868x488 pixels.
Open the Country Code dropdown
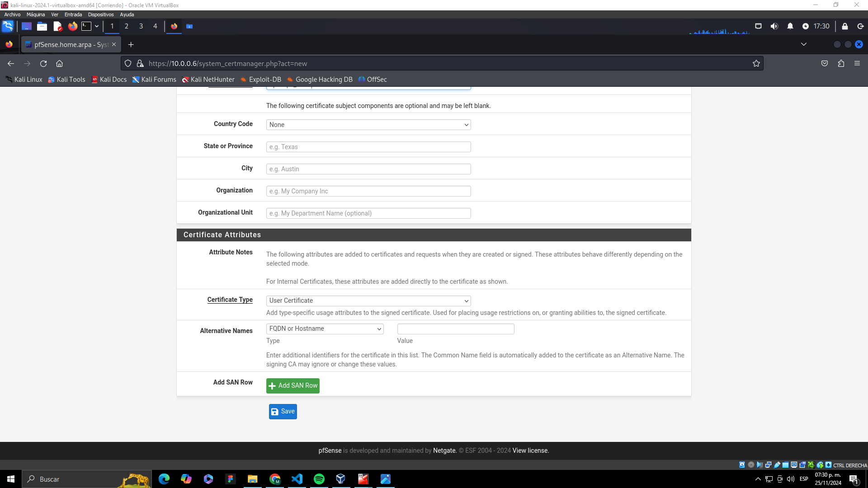point(368,125)
